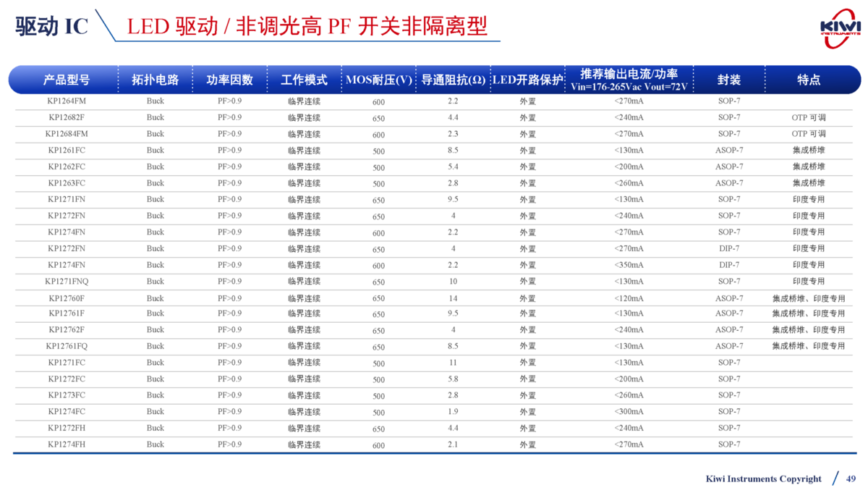Click the 产品型号 column header

67,80
